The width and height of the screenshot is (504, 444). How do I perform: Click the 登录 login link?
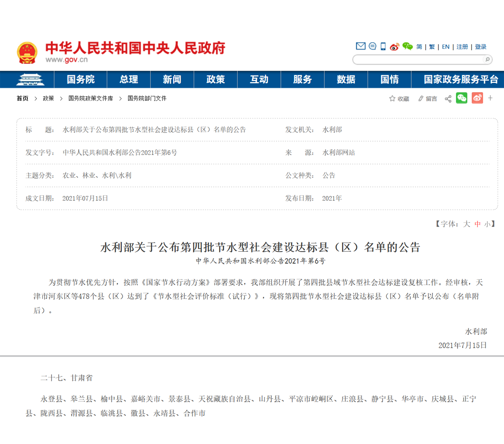point(481,47)
